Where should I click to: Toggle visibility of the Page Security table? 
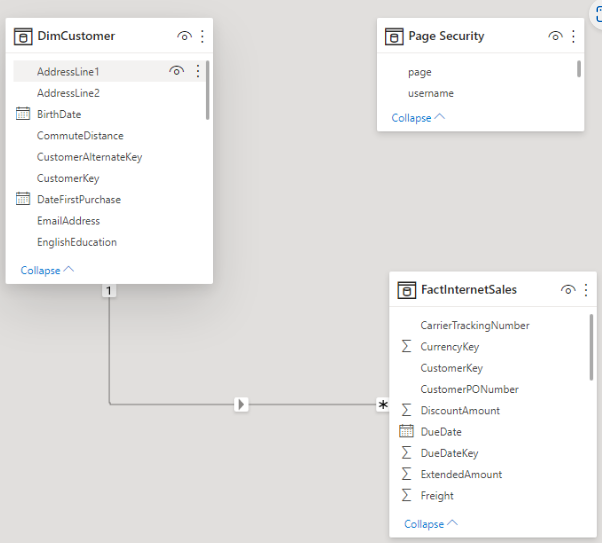[x=555, y=36]
